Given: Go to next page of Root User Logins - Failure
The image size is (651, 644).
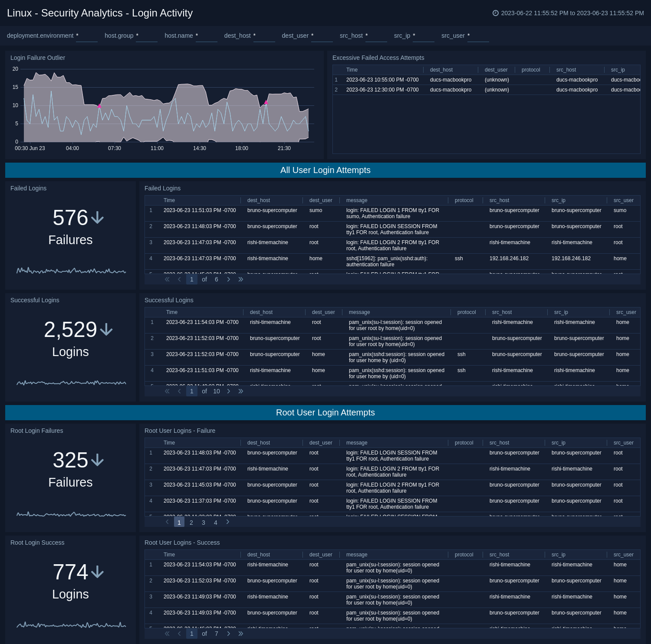Looking at the screenshot, I should [x=228, y=522].
